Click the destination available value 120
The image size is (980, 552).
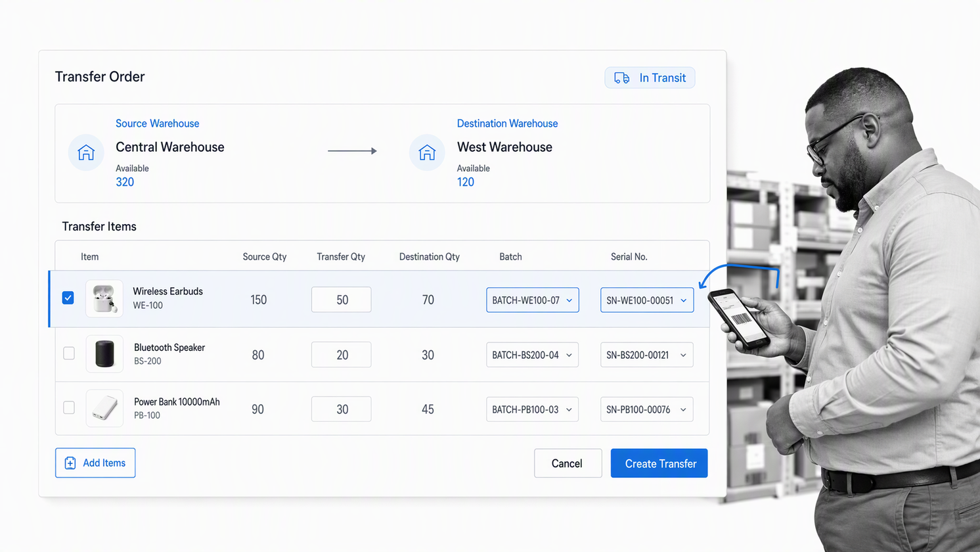click(x=466, y=182)
